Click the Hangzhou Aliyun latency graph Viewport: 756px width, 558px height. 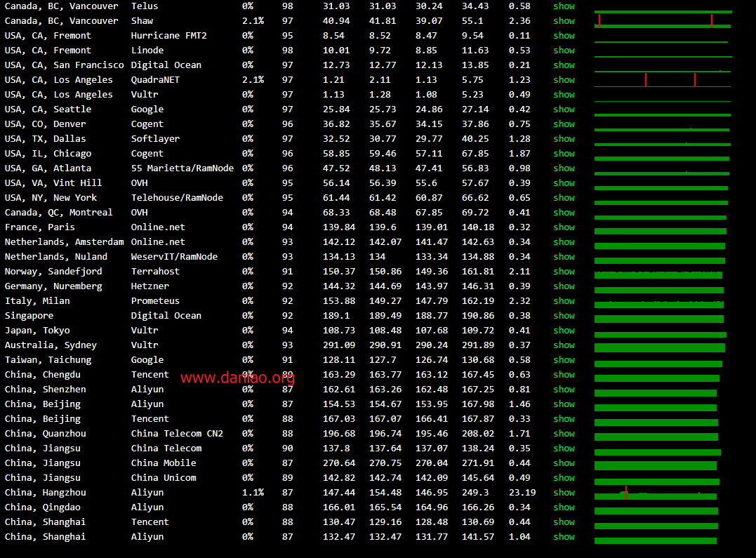[656, 493]
